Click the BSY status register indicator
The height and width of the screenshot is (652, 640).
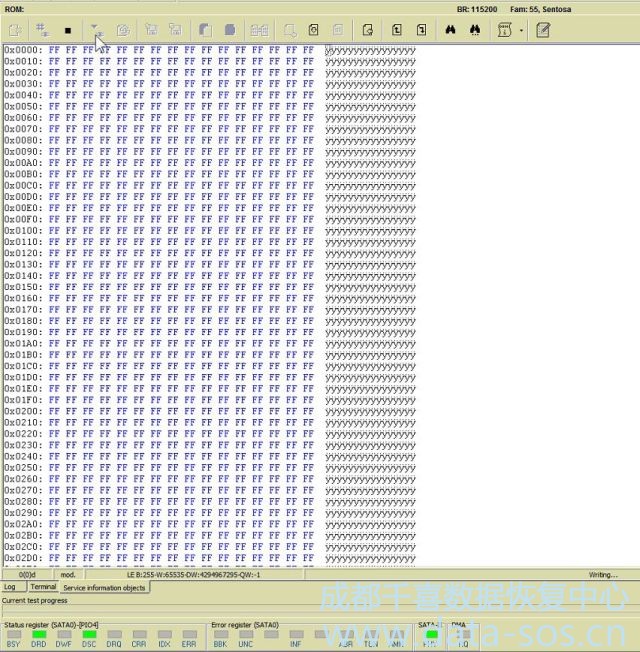tap(14, 635)
